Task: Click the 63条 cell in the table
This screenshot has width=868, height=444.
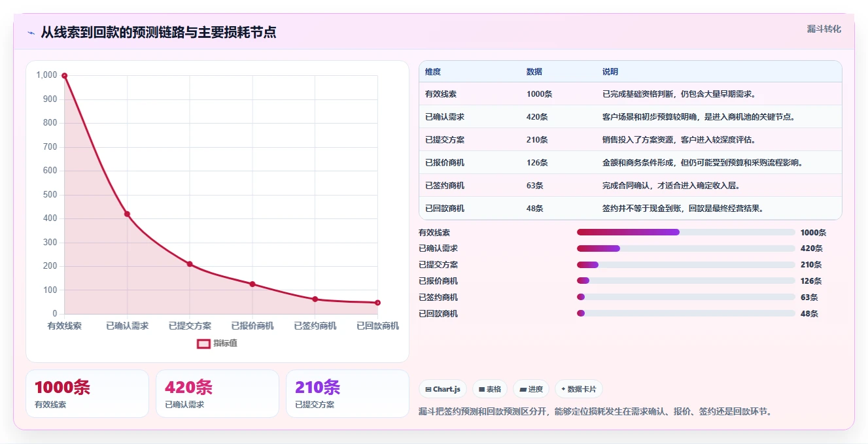Action: 535,186
